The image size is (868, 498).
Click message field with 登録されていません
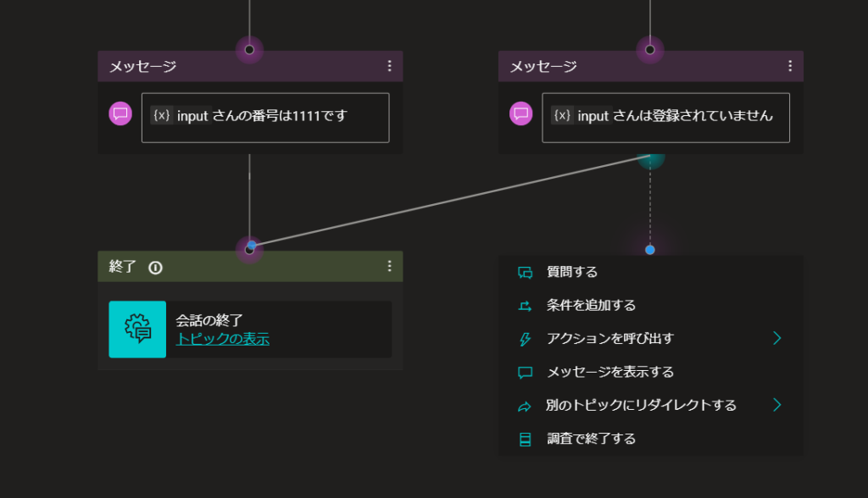pyautogui.click(x=666, y=118)
